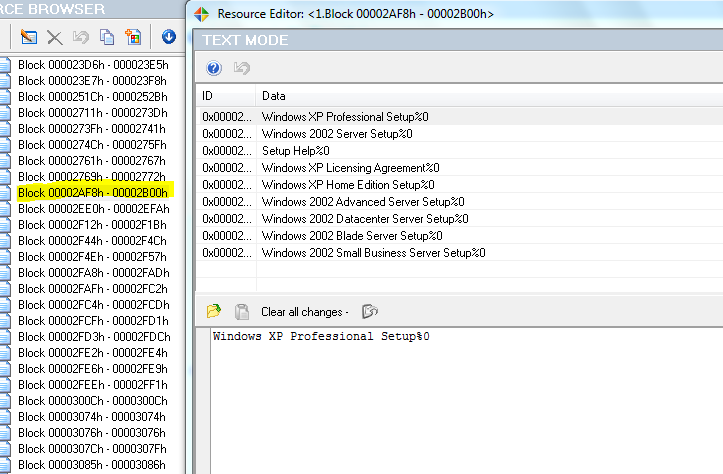
Task: Select Block 000023E7h - 000023F8h
Action: pos(92,81)
